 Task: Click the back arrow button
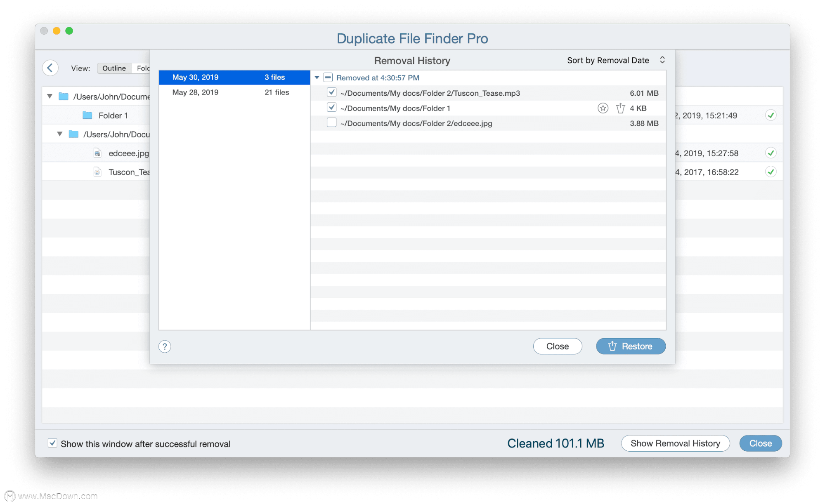50,68
